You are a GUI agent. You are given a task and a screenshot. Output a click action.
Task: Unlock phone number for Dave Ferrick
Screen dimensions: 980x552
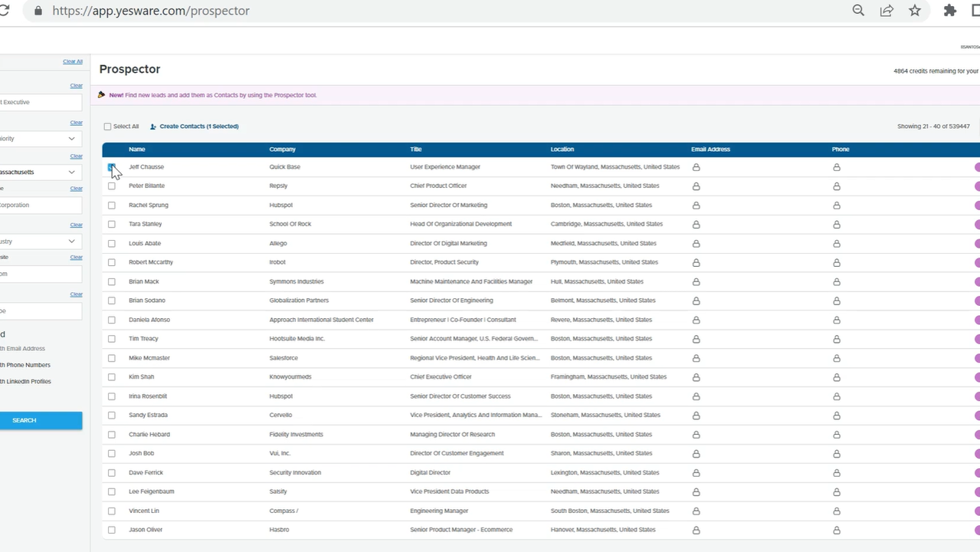(x=837, y=473)
